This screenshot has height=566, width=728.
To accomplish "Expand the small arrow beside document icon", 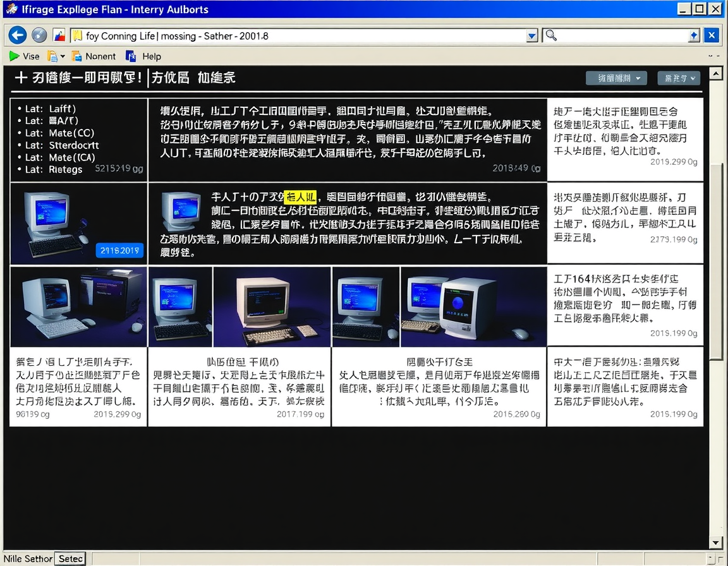I will click(x=63, y=57).
